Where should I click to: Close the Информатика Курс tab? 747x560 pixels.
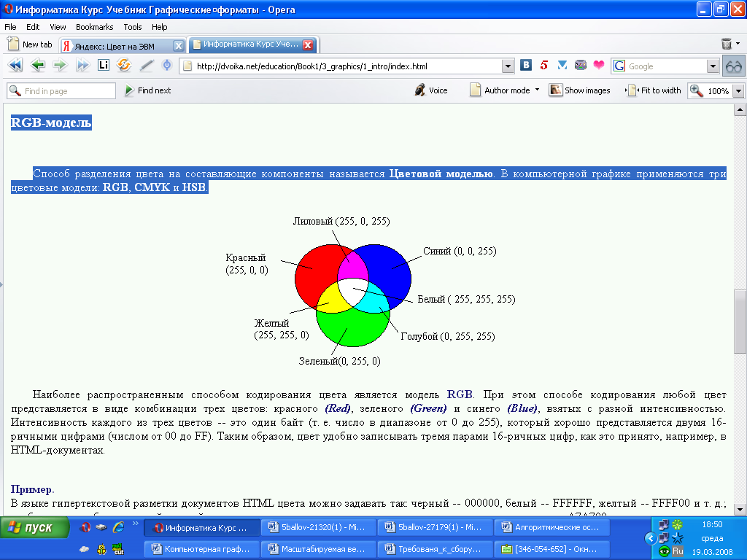point(308,44)
